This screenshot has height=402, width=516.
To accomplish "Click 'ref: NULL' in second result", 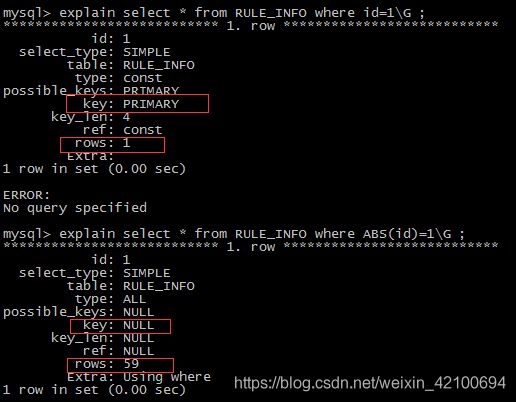I will tap(119, 351).
